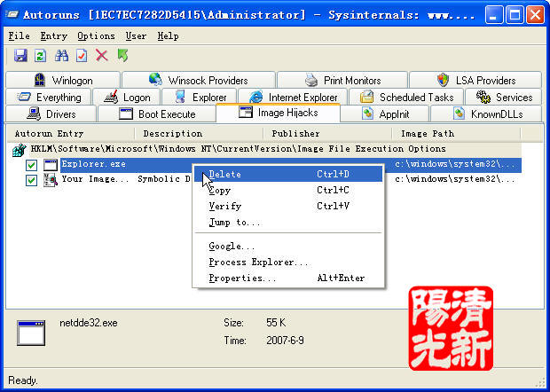Sort by the Autorun Entry column header
550x392 pixels.
tap(71, 133)
